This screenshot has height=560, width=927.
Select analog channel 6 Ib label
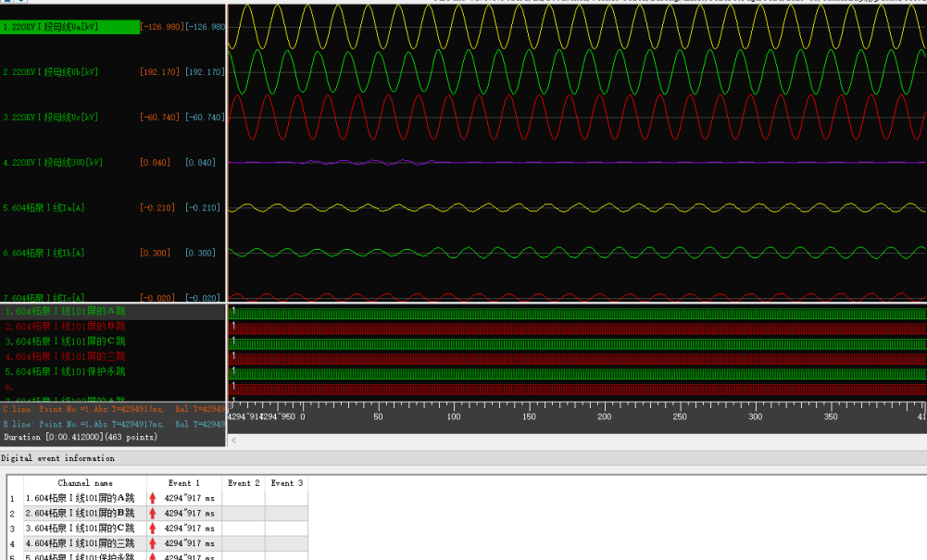pyautogui.click(x=44, y=253)
